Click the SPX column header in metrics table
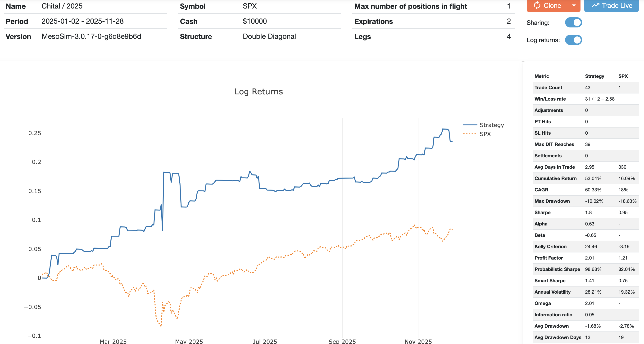 pos(623,76)
